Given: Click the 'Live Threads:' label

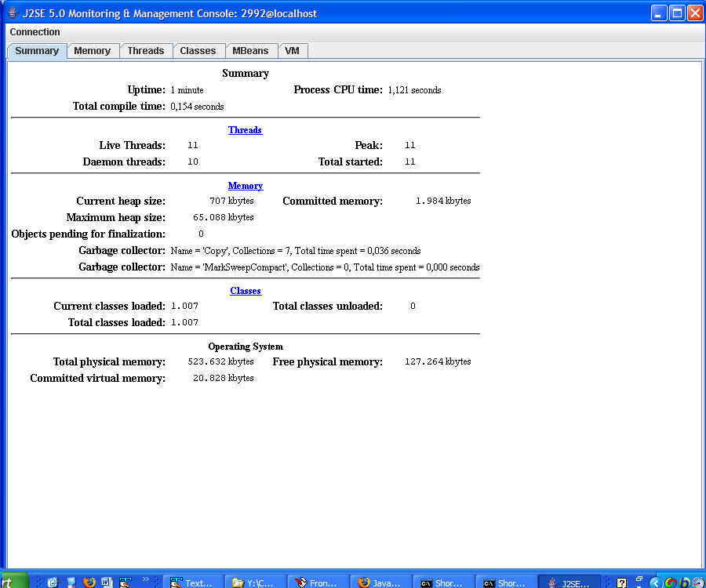Looking at the screenshot, I should coord(133,145).
